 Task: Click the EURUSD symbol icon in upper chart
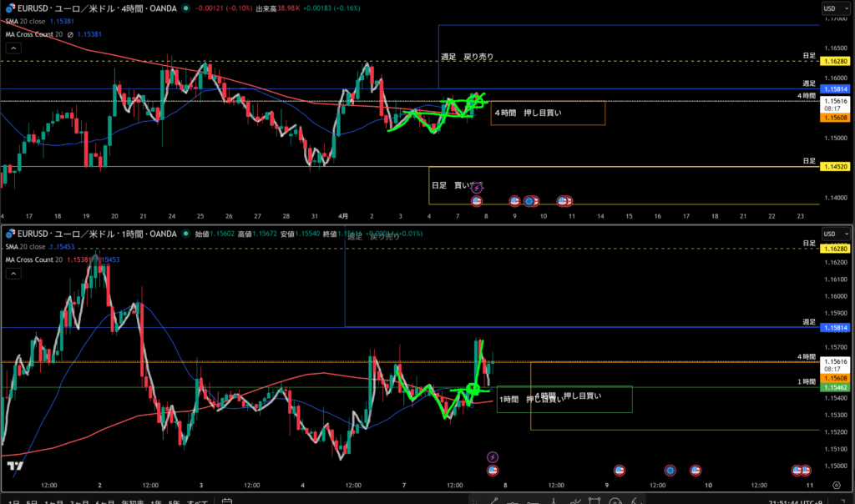tap(8, 8)
